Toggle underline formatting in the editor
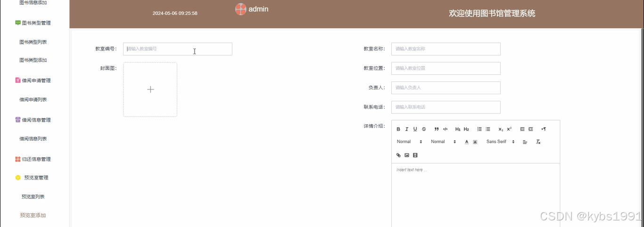644x227 pixels. [x=415, y=129]
